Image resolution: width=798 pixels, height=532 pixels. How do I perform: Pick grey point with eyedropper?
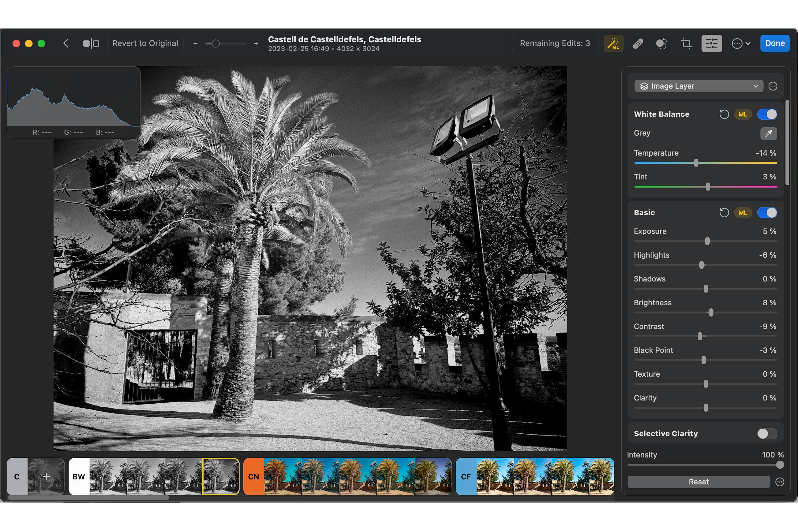click(769, 133)
